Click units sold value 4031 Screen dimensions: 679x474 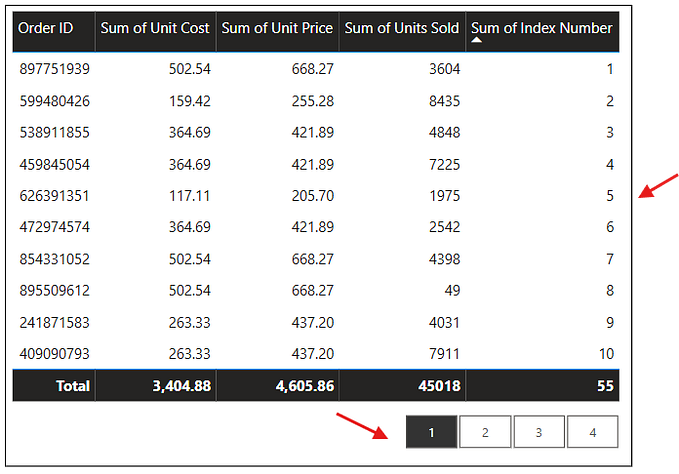point(444,322)
